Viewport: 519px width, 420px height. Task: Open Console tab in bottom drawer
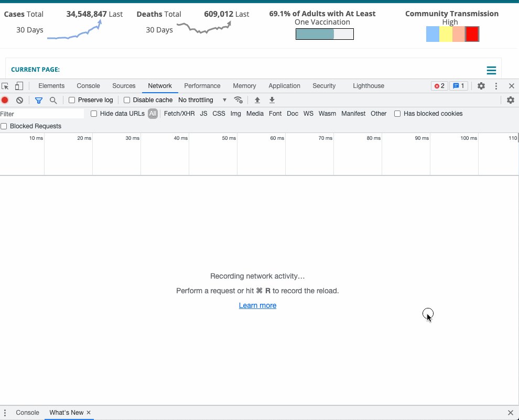(x=27, y=412)
